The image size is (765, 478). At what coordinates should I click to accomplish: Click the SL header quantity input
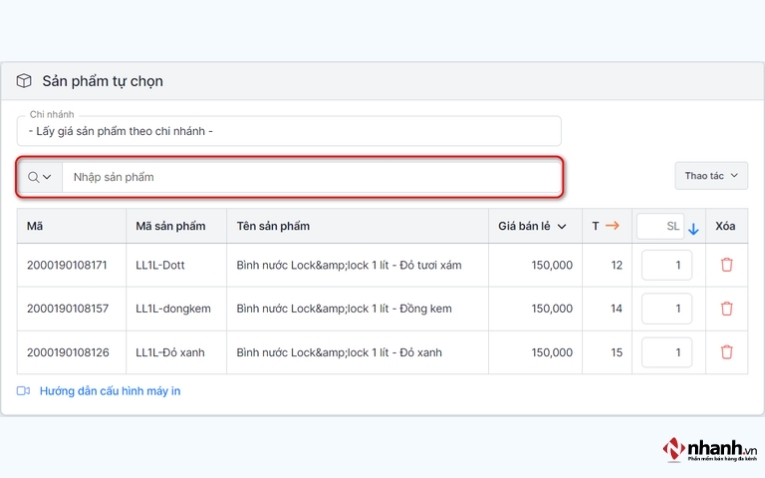coord(660,226)
